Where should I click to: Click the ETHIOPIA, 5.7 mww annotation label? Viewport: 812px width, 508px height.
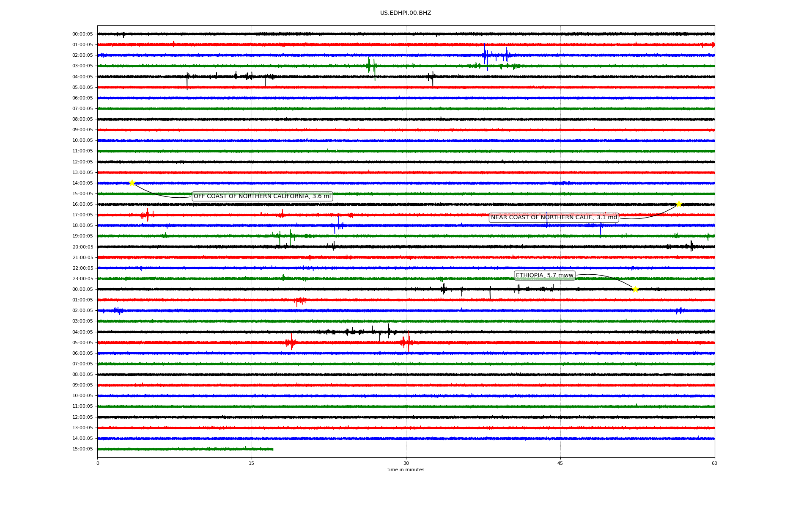point(544,276)
